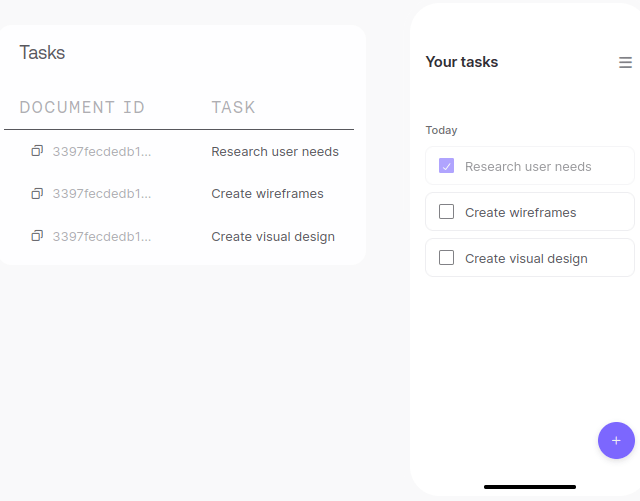This screenshot has height=501, width=640.
Task: Copy document ID for Create visual design row
Action: (37, 236)
